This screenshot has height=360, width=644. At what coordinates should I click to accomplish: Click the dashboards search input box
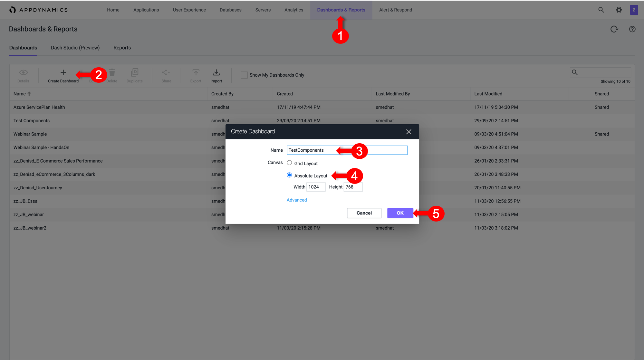(600, 72)
